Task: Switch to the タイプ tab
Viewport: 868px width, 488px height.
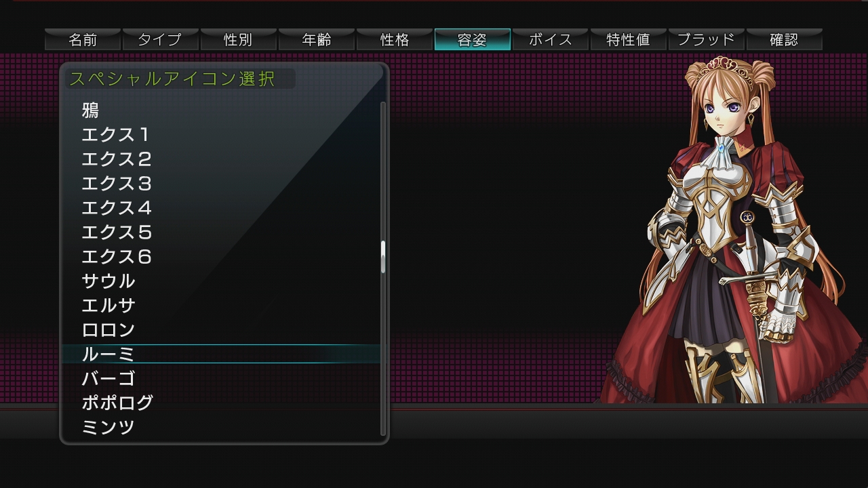Action: (x=161, y=40)
